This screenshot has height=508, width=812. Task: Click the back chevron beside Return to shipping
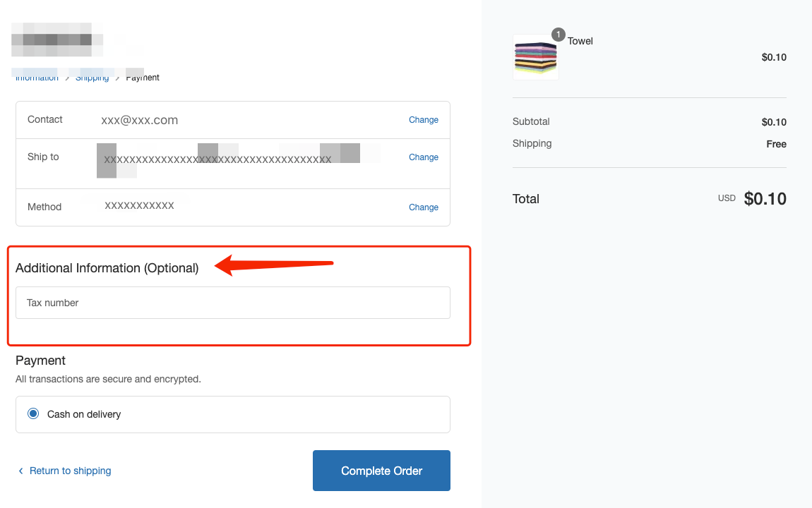point(21,471)
